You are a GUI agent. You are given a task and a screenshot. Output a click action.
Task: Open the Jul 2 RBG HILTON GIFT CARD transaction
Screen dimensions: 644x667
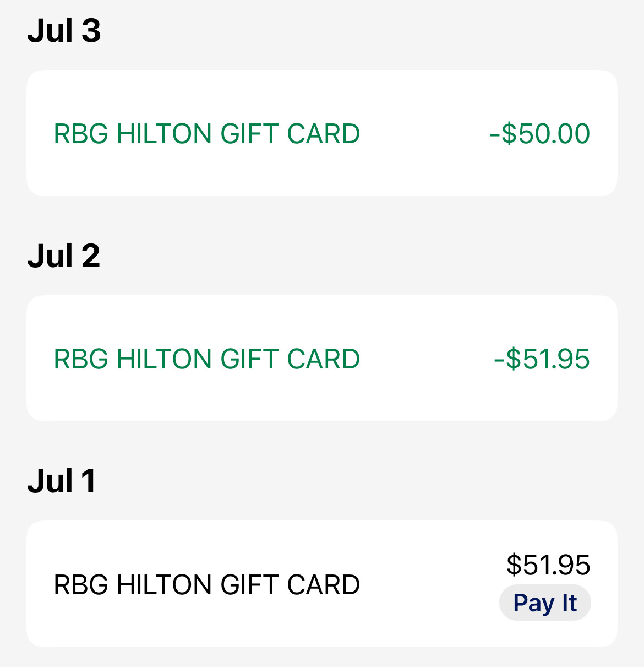[x=322, y=359]
